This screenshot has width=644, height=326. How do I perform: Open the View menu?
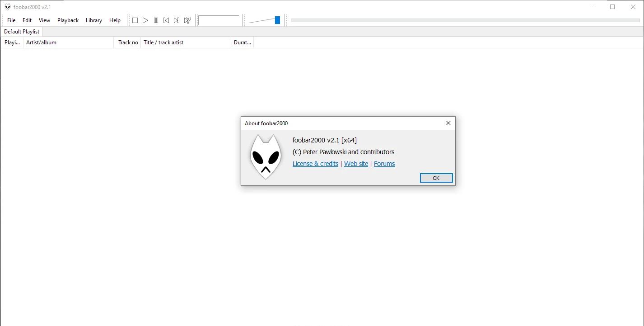[x=44, y=20]
